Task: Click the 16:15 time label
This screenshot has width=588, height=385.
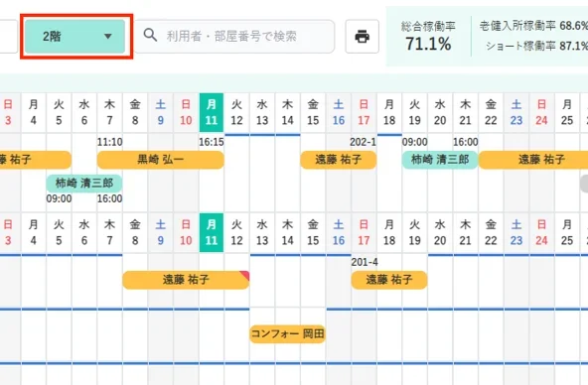Action: 212,142
